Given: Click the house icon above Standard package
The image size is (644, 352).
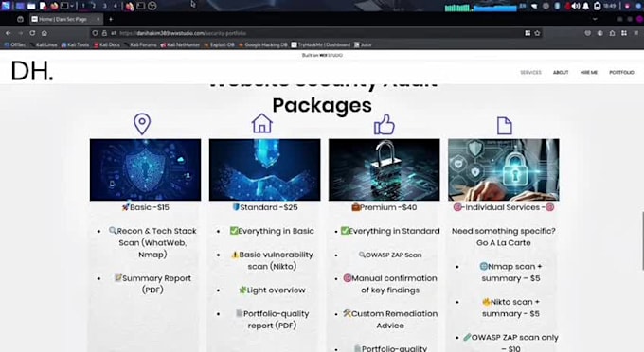Looking at the screenshot, I should coord(262,124).
